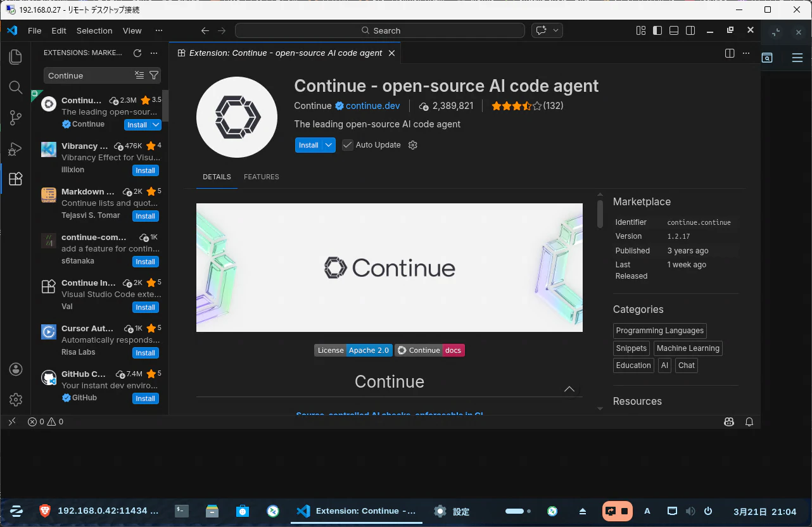Screen dimensions: 812x527
Task: Open the chat icon in title bar
Action: coord(542,30)
